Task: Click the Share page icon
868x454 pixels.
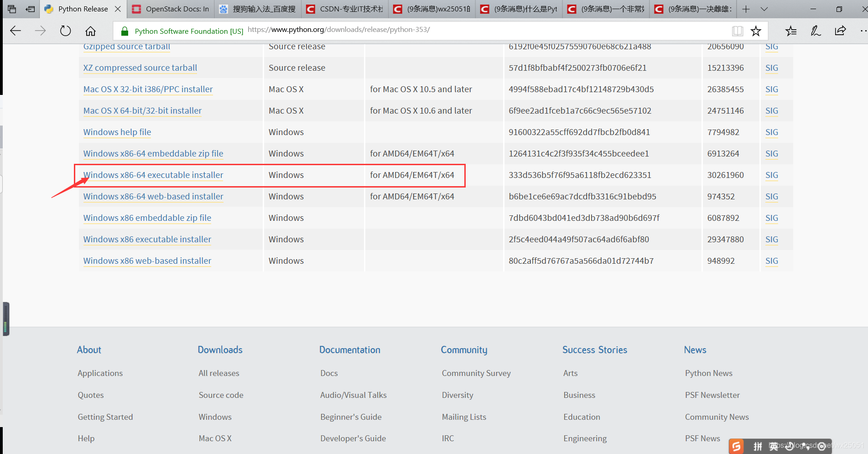Action: 840,31
